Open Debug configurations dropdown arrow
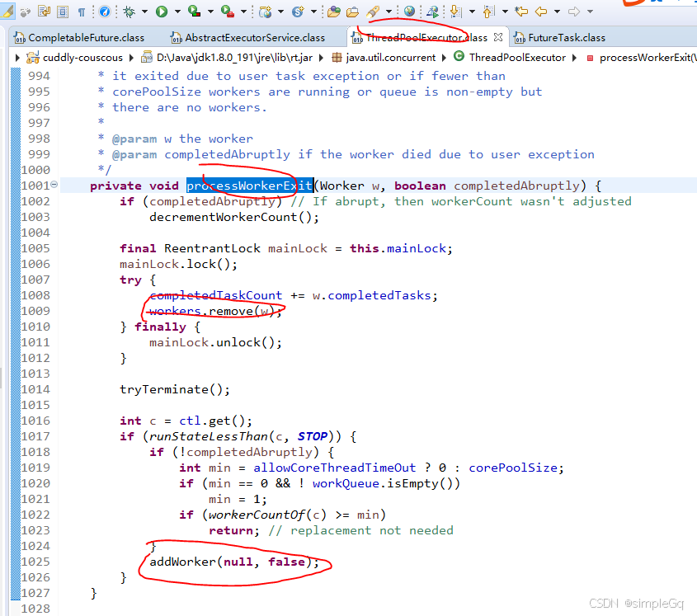 [144, 12]
